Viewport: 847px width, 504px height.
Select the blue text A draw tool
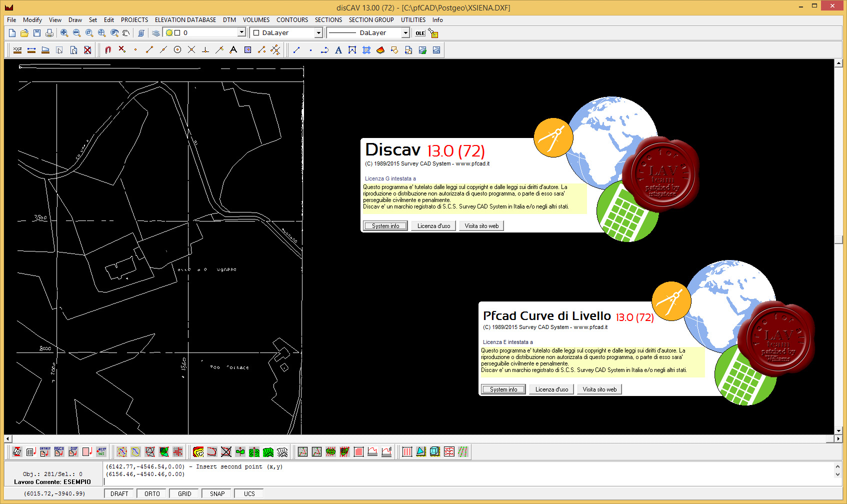coord(338,50)
